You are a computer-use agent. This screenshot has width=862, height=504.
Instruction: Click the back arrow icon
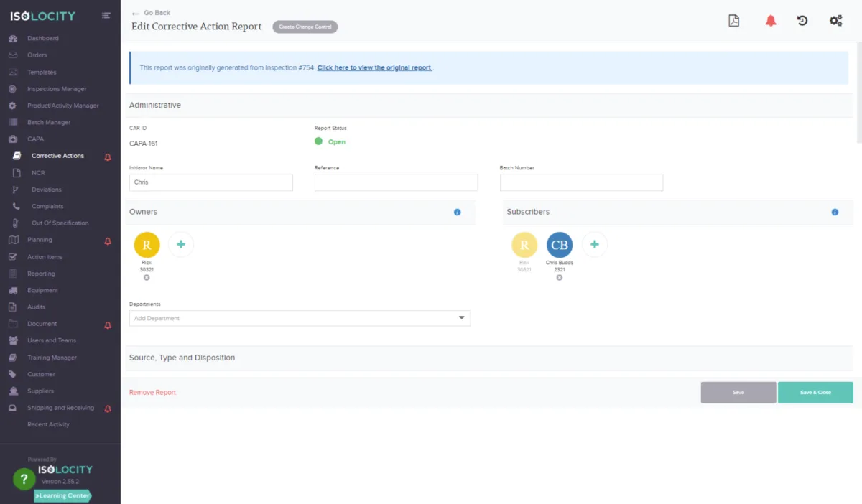click(x=135, y=13)
